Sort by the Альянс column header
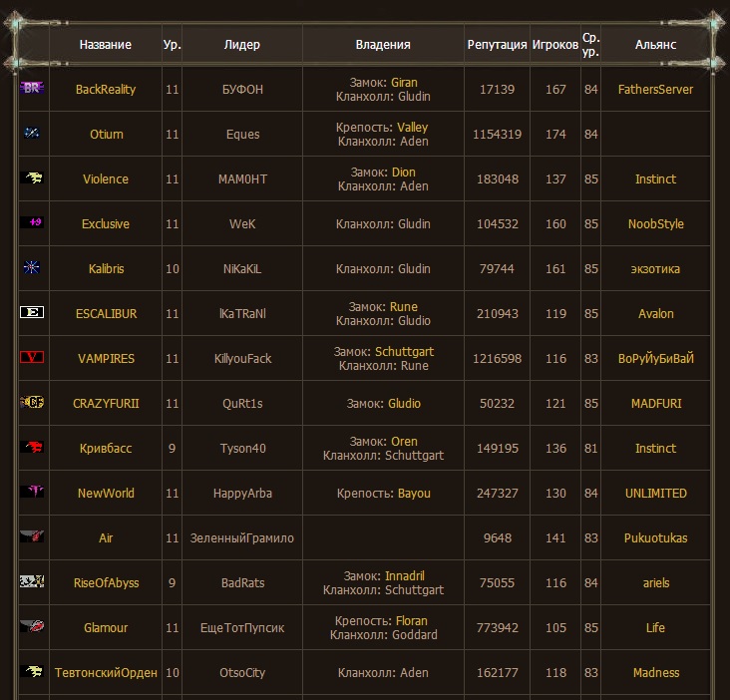The image size is (730, 700). click(x=655, y=45)
